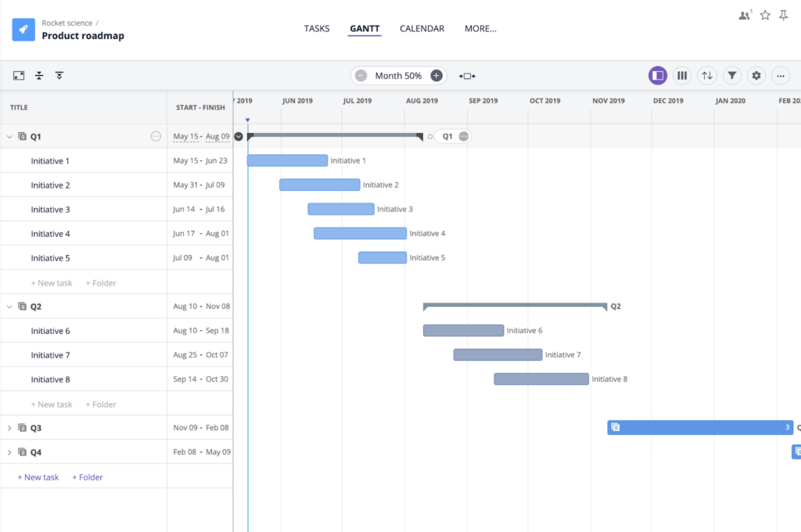Image resolution: width=801 pixels, height=532 pixels.
Task: Star the Product roadmap project
Action: [x=764, y=14]
